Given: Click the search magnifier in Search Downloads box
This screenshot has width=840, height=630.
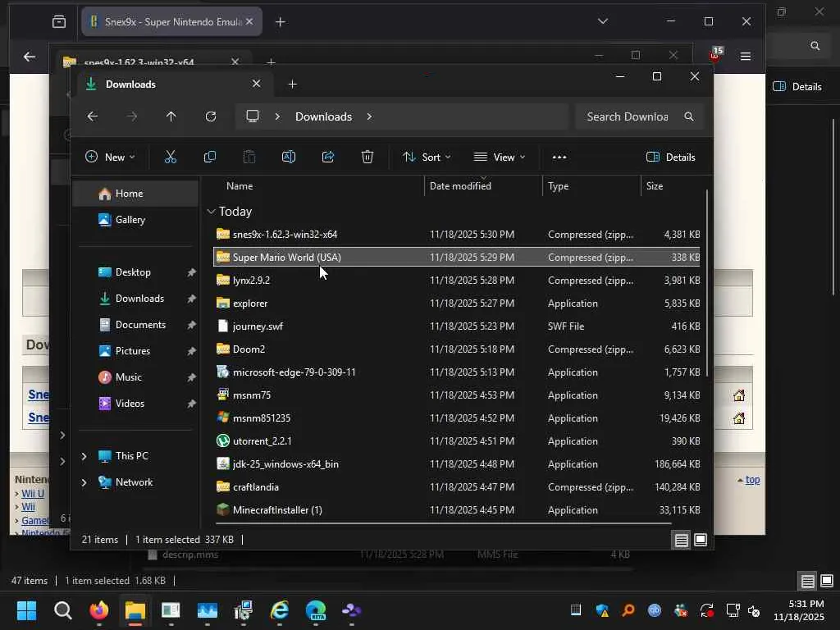Looking at the screenshot, I should pos(689,116).
